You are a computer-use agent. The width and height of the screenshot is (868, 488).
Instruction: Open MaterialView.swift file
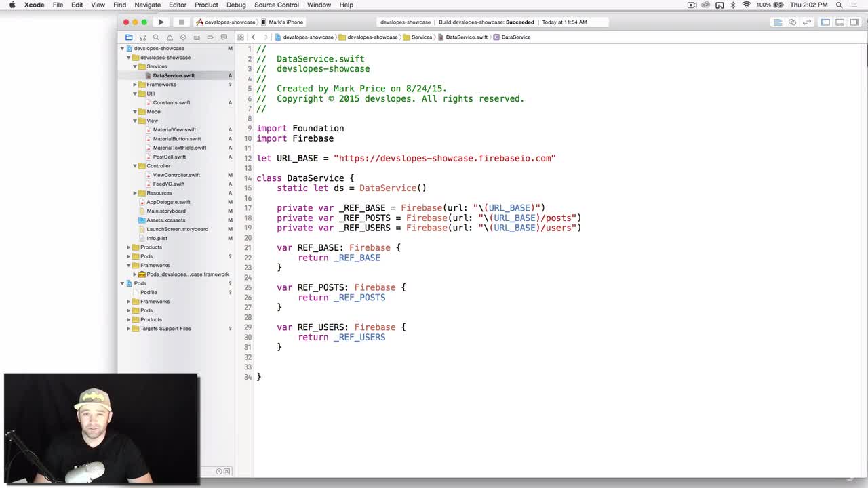pyautogui.click(x=174, y=129)
